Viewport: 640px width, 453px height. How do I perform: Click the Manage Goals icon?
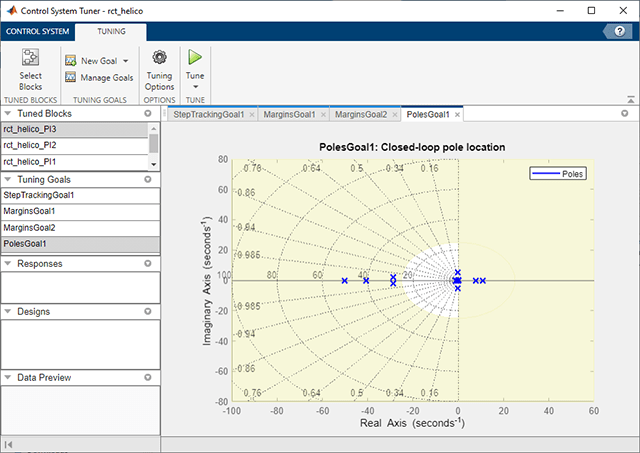[x=71, y=77]
